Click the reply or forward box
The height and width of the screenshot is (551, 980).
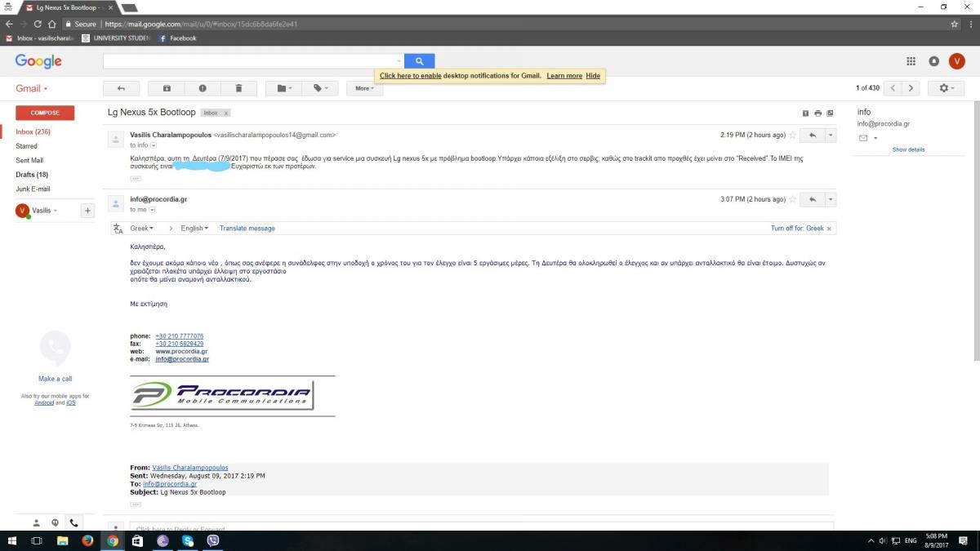tap(481, 528)
